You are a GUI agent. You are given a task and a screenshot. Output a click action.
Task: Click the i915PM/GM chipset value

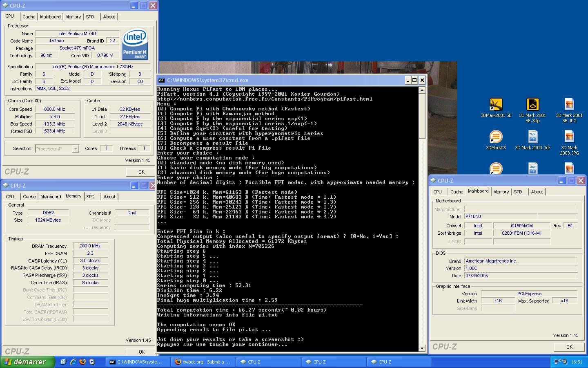tap(521, 226)
